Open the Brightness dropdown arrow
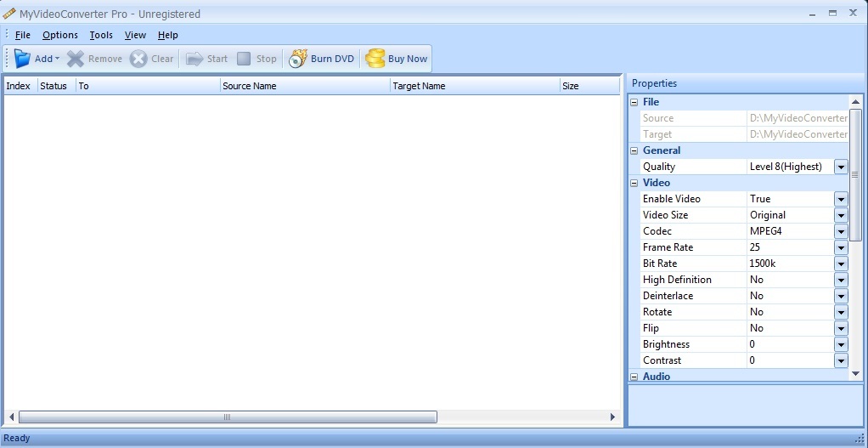868x448 pixels. pyautogui.click(x=841, y=344)
